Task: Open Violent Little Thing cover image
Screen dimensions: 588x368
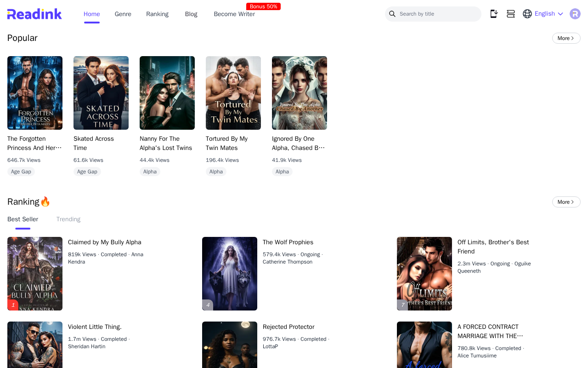Action: click(35, 345)
